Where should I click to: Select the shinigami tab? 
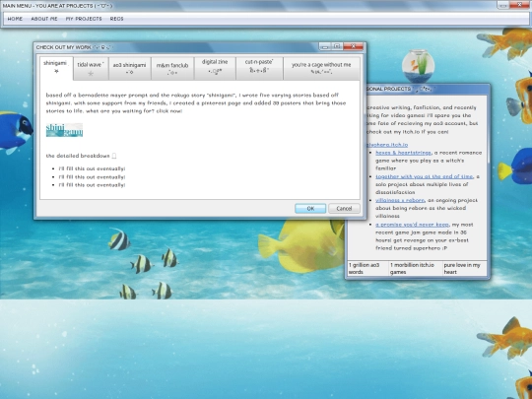(56, 68)
